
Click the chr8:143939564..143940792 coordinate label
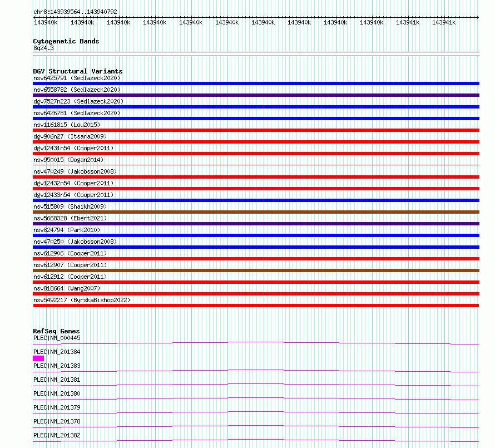pos(75,12)
